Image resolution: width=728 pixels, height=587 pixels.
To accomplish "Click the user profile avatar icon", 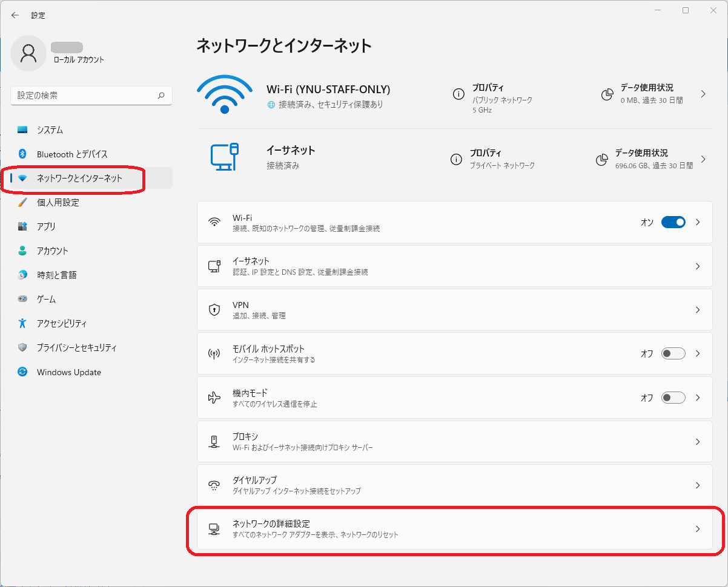I will (x=28, y=53).
